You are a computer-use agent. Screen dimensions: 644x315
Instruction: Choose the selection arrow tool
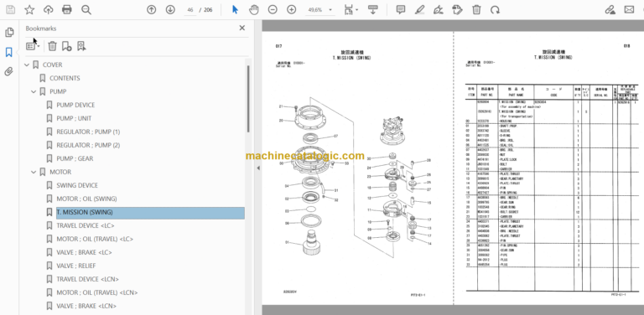click(235, 10)
